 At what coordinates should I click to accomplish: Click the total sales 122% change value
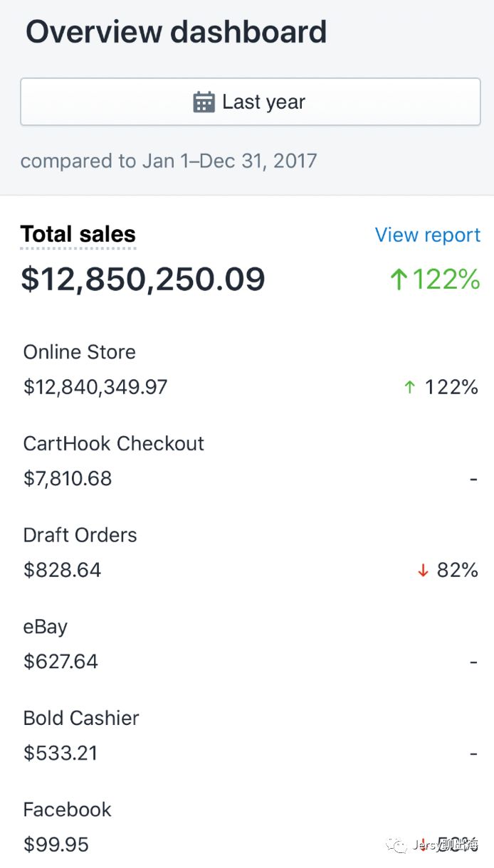(446, 280)
